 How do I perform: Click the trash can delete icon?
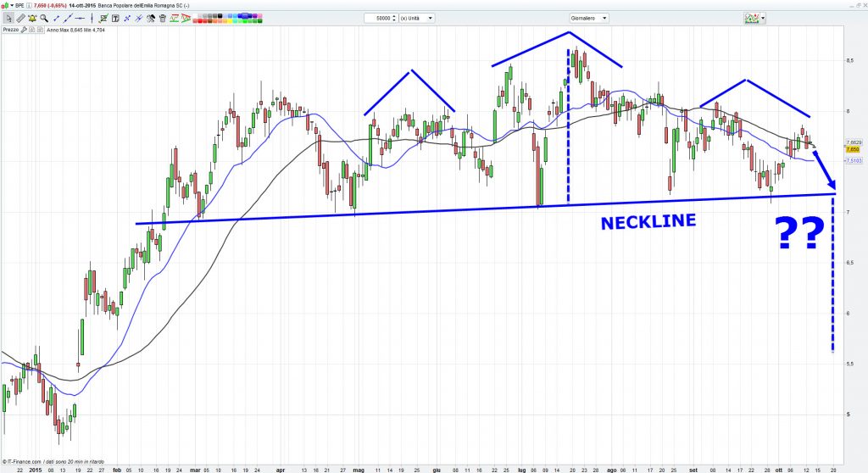pyautogui.click(x=162, y=18)
